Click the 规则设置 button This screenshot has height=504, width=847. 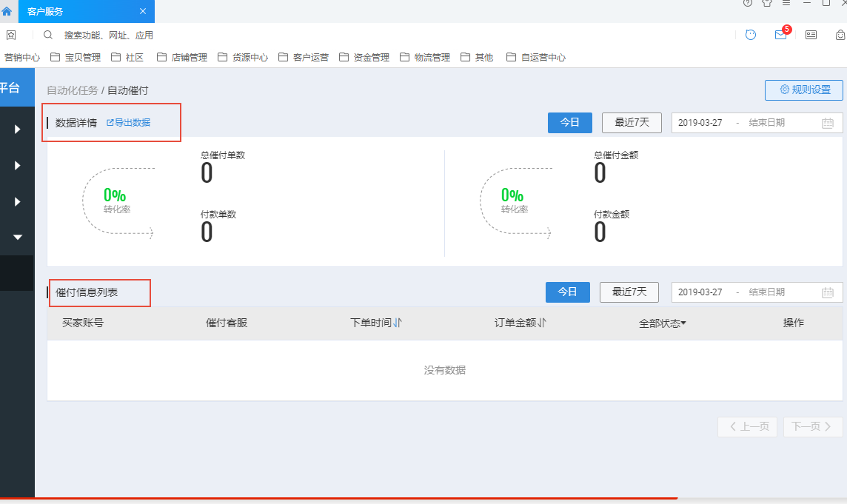[803, 90]
